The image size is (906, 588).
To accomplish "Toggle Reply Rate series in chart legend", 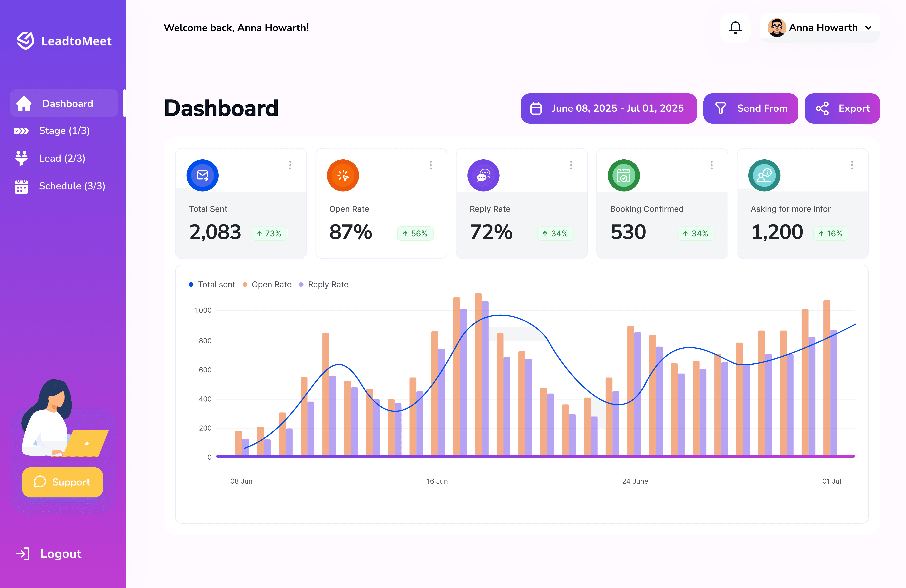I will point(324,285).
